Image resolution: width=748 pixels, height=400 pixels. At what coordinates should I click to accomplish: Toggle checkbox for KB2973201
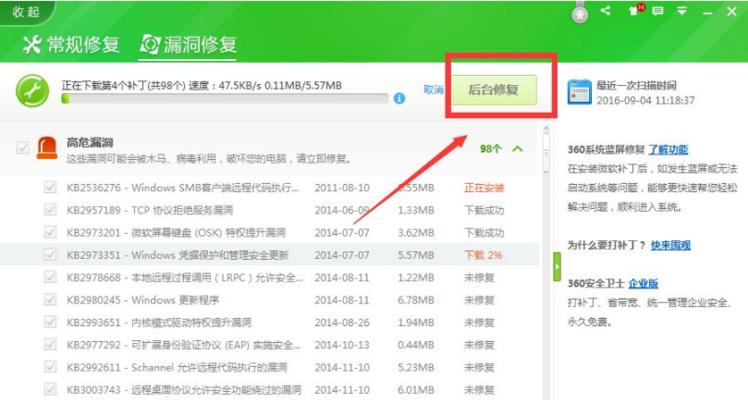click(50, 232)
